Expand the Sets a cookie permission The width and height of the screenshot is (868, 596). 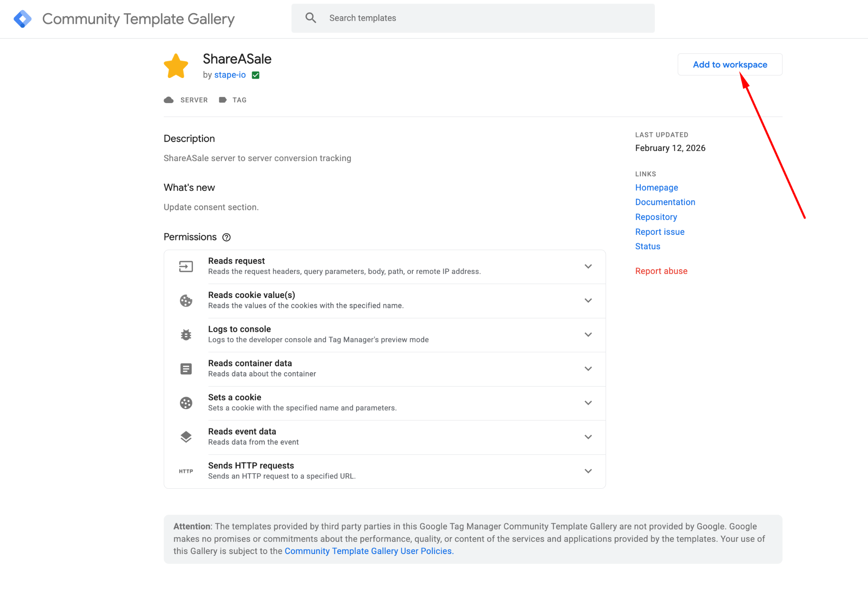click(588, 403)
